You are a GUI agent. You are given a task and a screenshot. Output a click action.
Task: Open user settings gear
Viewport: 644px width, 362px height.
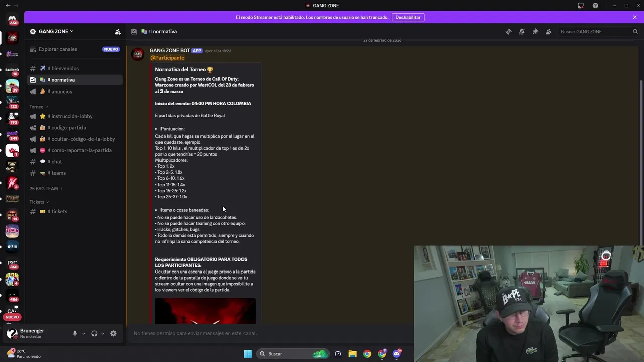(113, 333)
